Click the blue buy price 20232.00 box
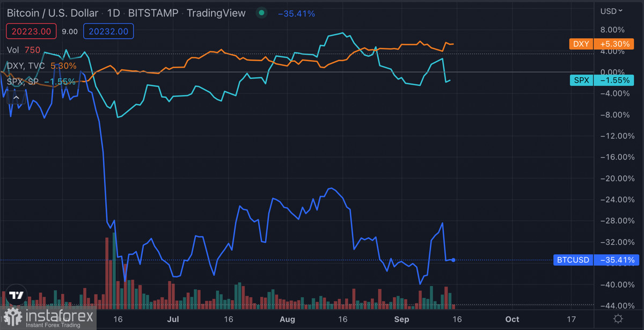 pyautogui.click(x=108, y=32)
